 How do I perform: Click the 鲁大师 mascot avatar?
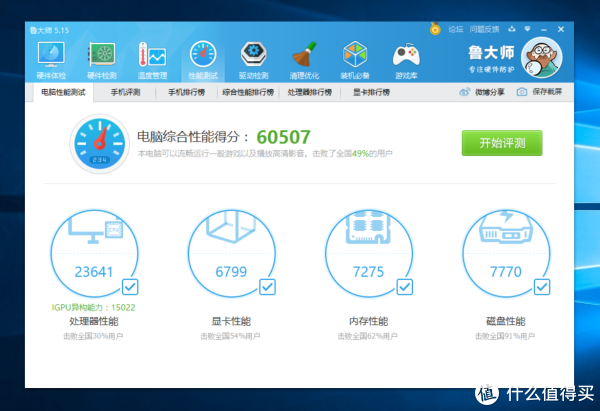point(541,57)
